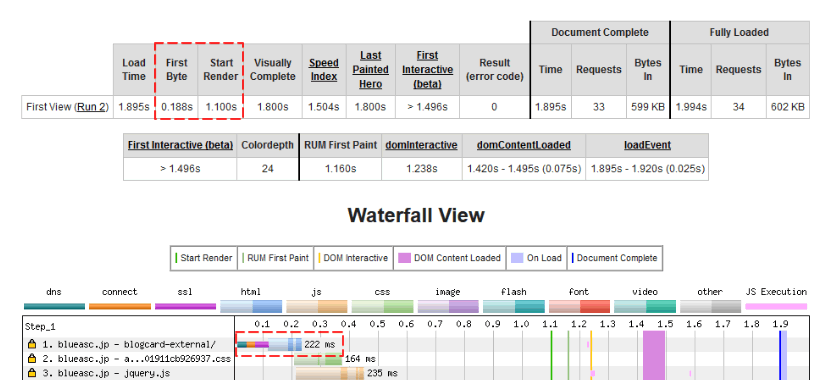Open the domInteractive link
This screenshot has width=830, height=380.
(x=421, y=145)
